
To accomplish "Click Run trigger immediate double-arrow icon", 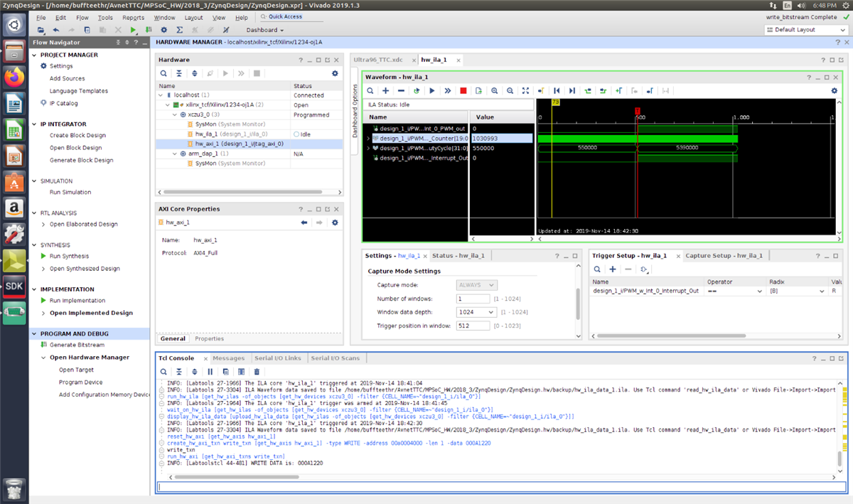I will tap(447, 91).
